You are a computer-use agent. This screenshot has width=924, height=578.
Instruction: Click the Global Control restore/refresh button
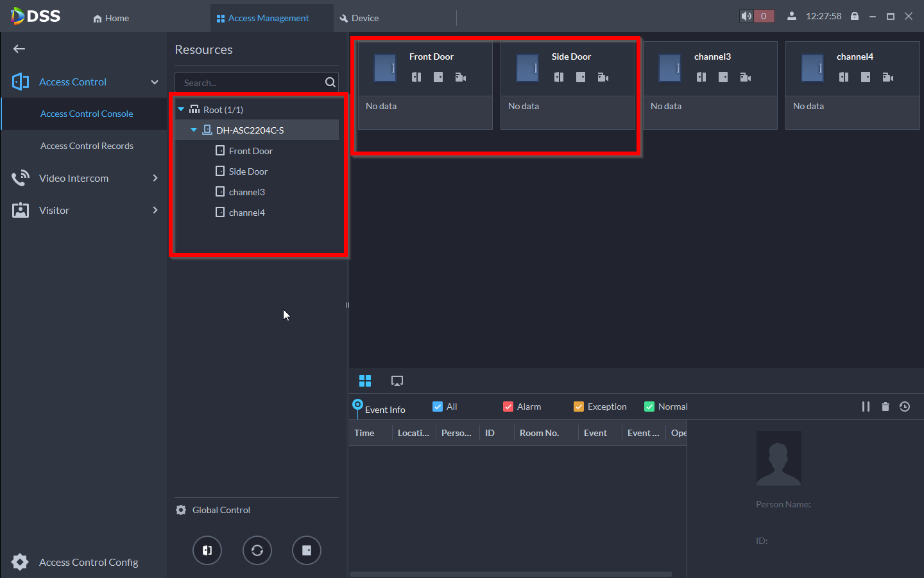click(257, 550)
